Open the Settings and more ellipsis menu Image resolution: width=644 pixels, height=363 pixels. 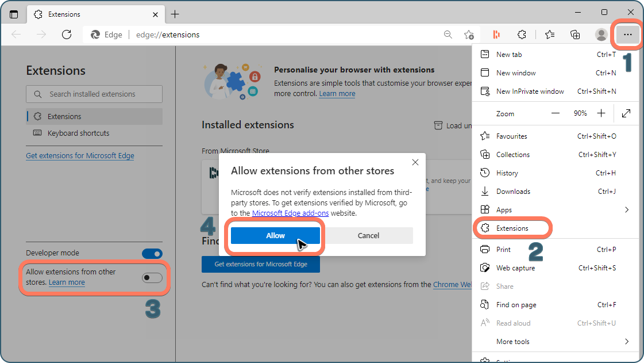point(627,35)
